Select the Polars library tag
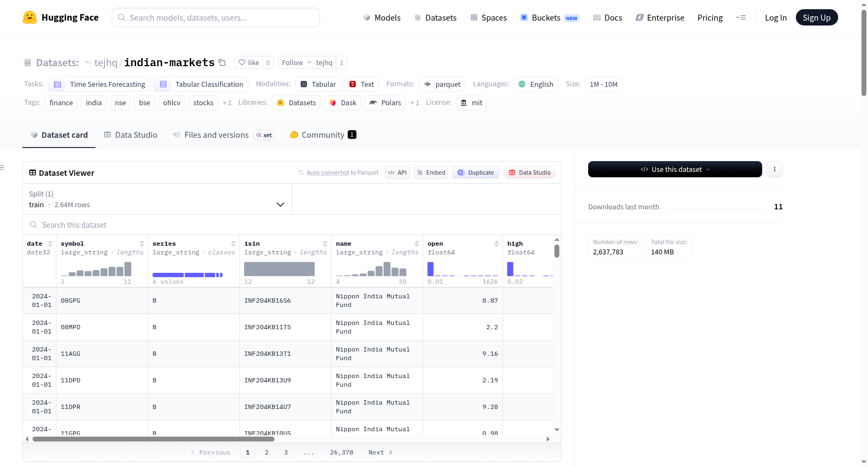Image resolution: width=868 pixels, height=467 pixels. coord(385,103)
